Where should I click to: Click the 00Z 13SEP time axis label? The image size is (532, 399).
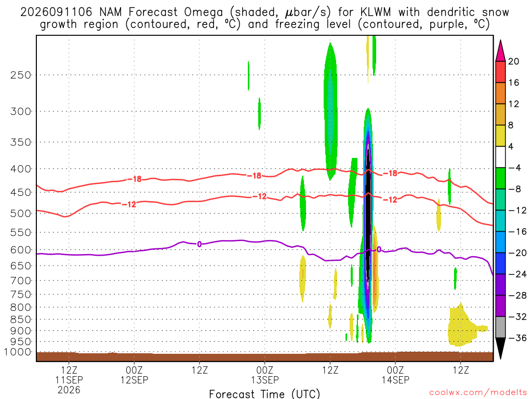pos(264,375)
